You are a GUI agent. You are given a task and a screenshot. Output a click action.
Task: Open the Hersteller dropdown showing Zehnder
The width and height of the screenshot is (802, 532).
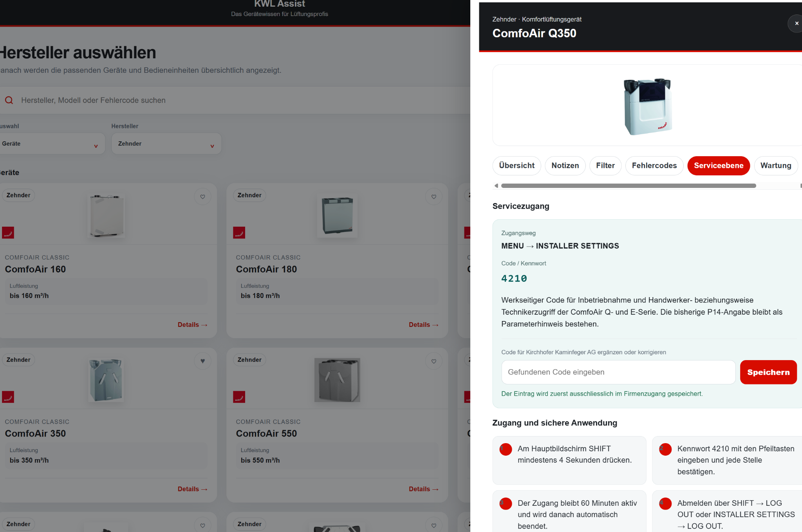click(x=166, y=144)
